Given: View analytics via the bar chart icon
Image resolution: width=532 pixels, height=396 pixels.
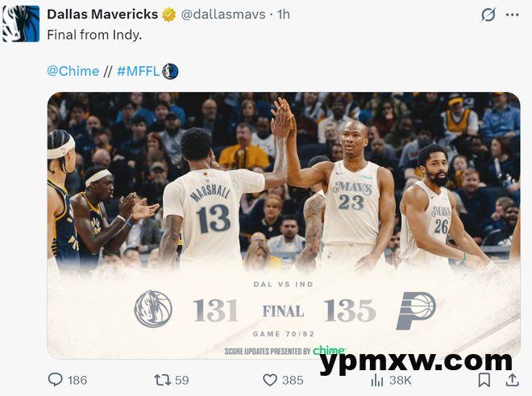Looking at the screenshot, I should pos(377,380).
